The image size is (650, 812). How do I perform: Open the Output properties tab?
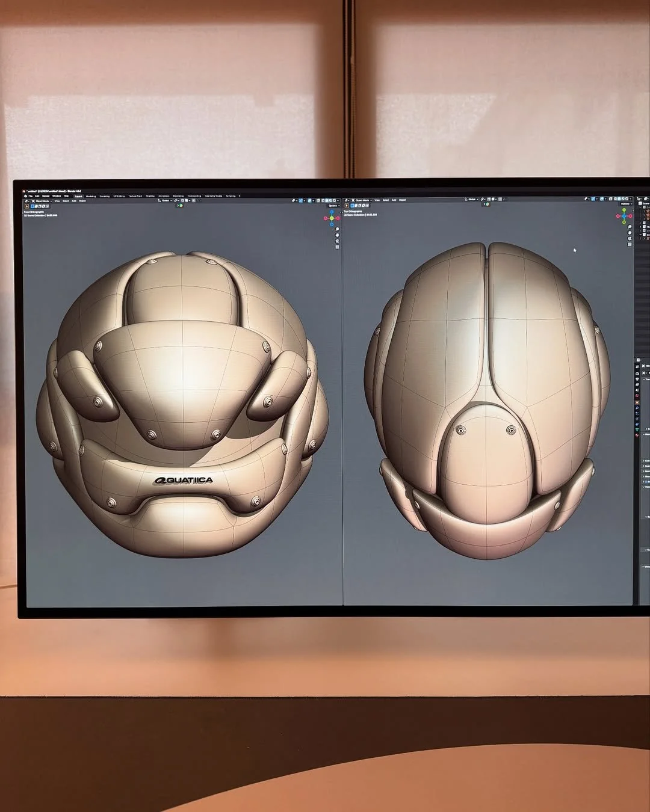point(637,379)
